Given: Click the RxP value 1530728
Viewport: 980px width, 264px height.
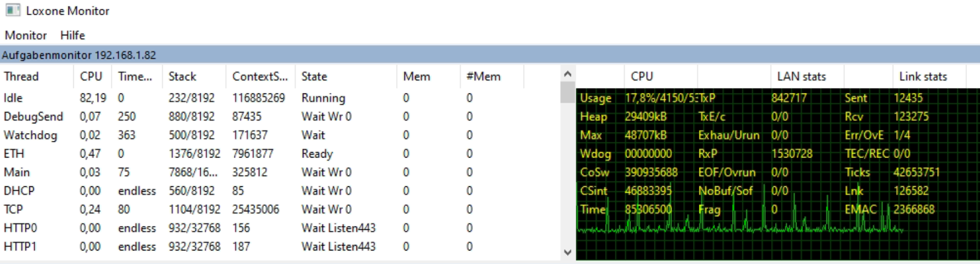Looking at the screenshot, I should [x=792, y=154].
